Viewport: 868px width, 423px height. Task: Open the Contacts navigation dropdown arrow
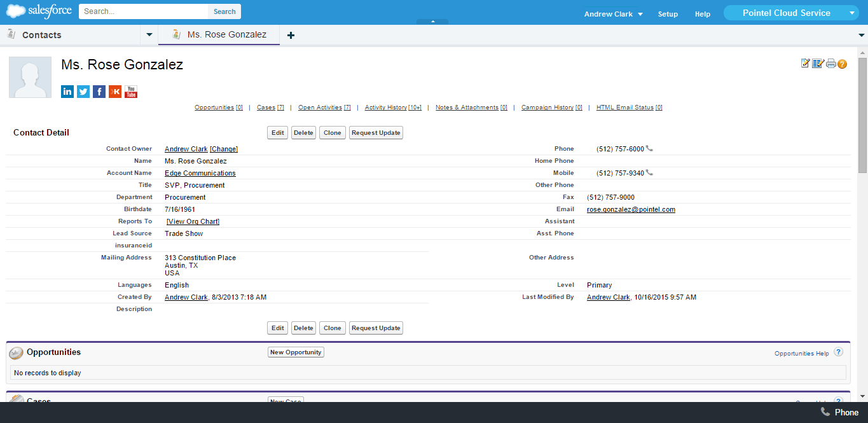click(149, 35)
